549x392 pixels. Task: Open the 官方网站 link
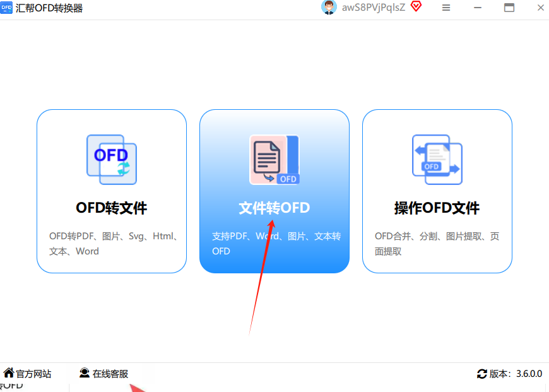coord(33,374)
